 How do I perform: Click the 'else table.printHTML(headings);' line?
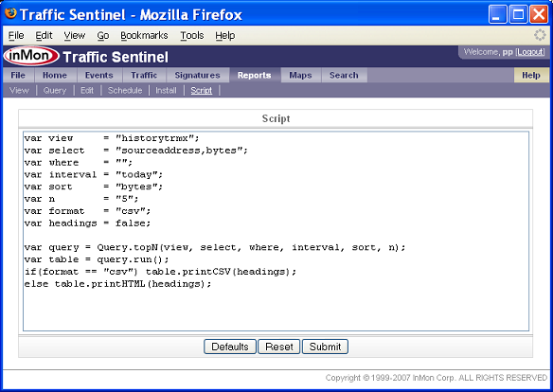click(117, 284)
